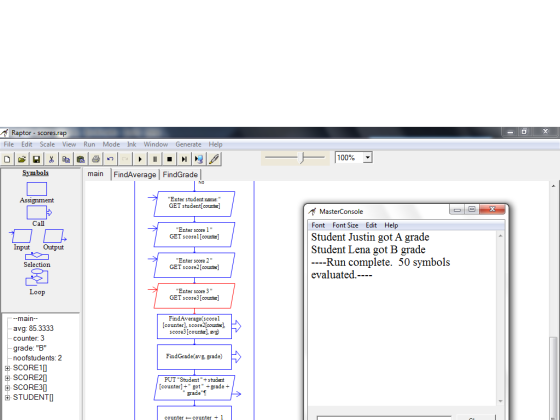Click the test-against-server toolbar icon
This screenshot has height=420, width=560.
click(199, 159)
